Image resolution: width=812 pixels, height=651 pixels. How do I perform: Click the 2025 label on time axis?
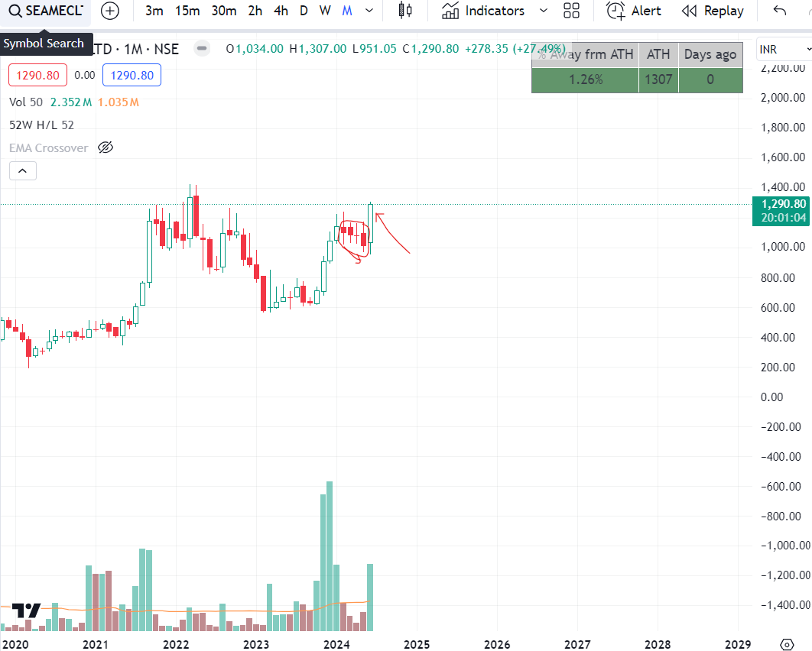(x=417, y=645)
